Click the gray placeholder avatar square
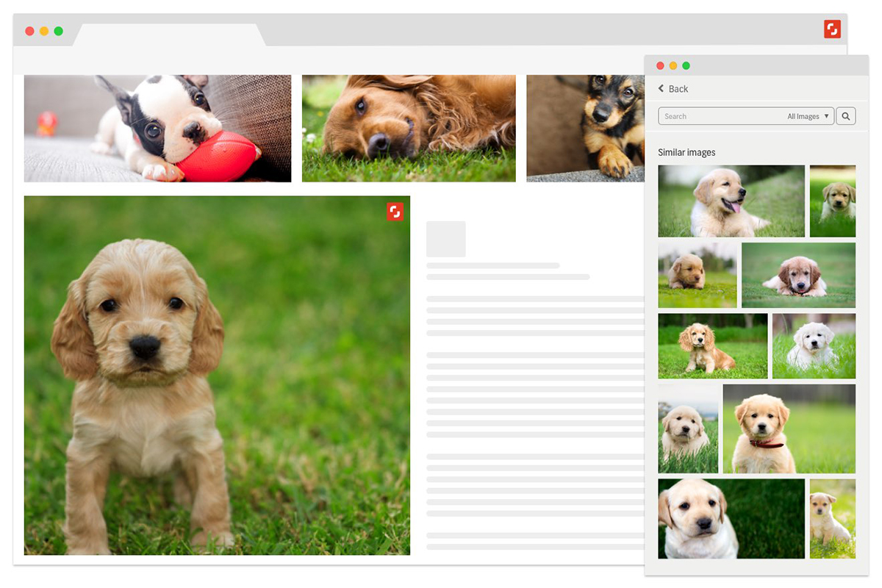 pyautogui.click(x=445, y=239)
